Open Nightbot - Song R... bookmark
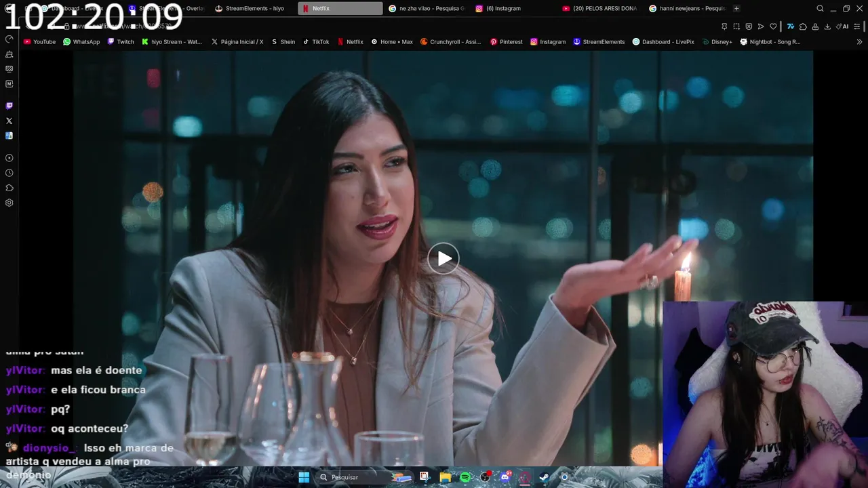Viewport: 868px width, 488px height. coord(770,41)
